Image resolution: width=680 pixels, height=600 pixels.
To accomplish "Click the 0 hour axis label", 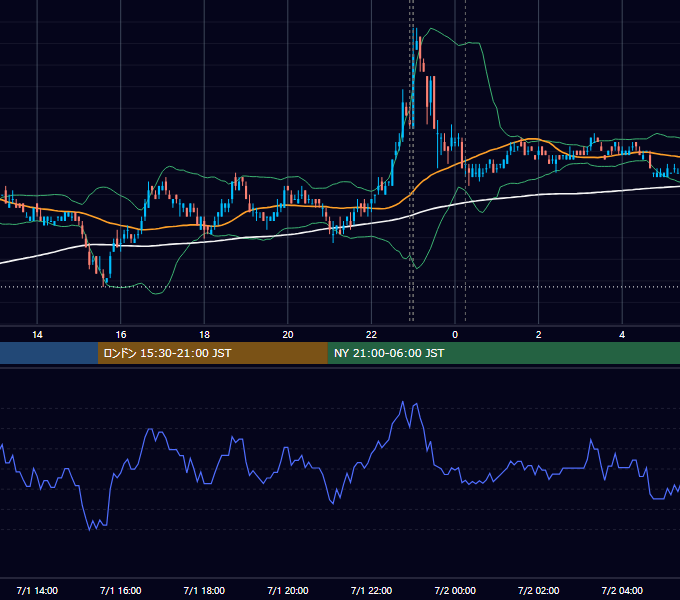I will [x=455, y=335].
